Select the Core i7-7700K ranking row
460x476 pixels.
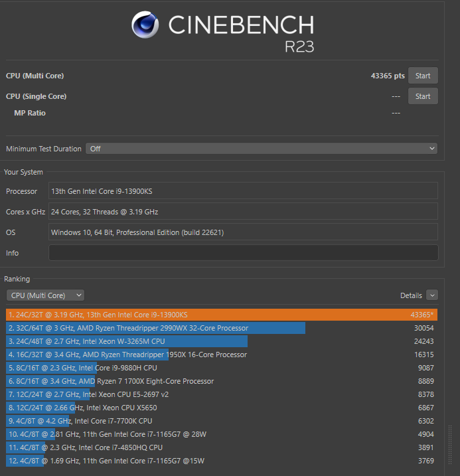point(222,421)
